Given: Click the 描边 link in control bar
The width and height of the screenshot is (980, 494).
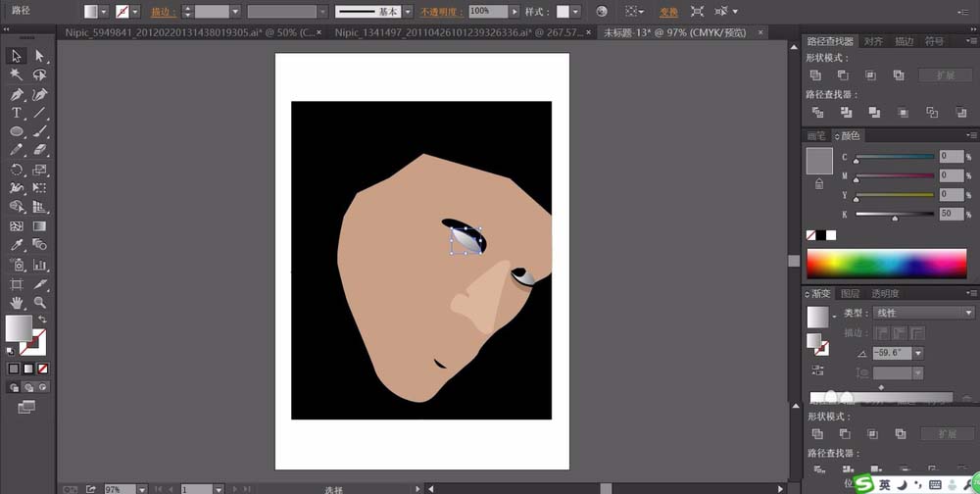Looking at the screenshot, I should coord(163,12).
